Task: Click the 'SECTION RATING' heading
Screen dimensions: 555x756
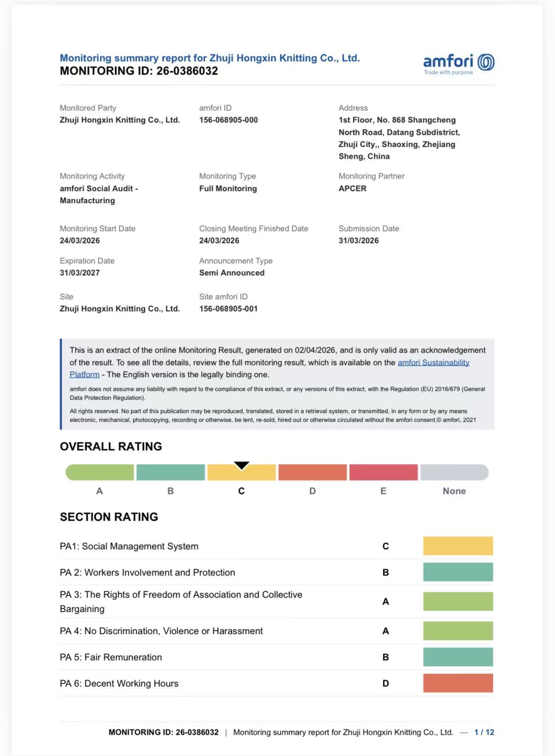Action: tap(109, 517)
